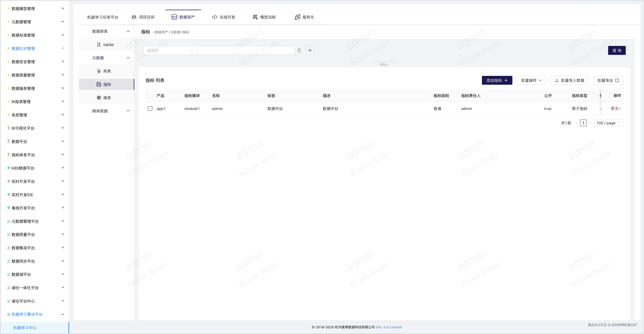Open the 服务化 tab
Screen dimensions: 644x334
pyautogui.click(x=304, y=17)
